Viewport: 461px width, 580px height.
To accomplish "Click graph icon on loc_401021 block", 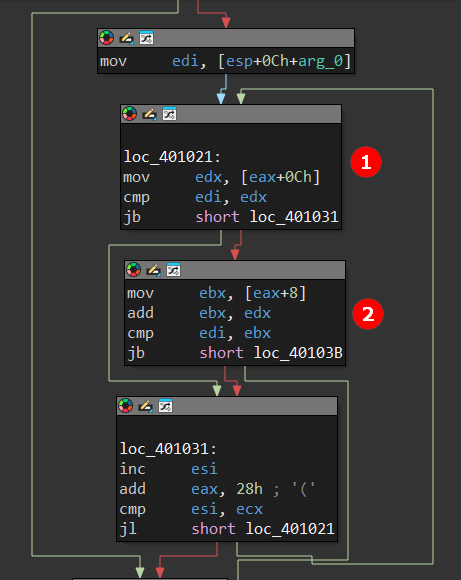I will (x=169, y=114).
